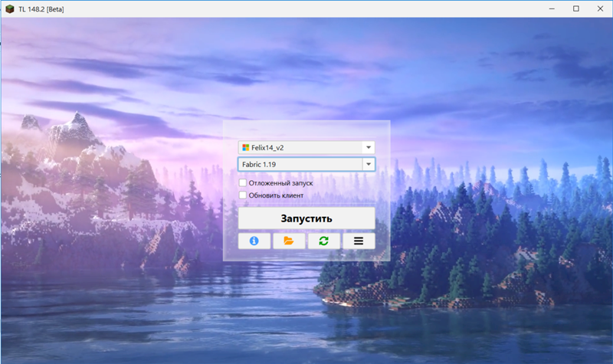The image size is (613, 364).
Task: Open the hamburger menu icon button
Action: tap(359, 241)
